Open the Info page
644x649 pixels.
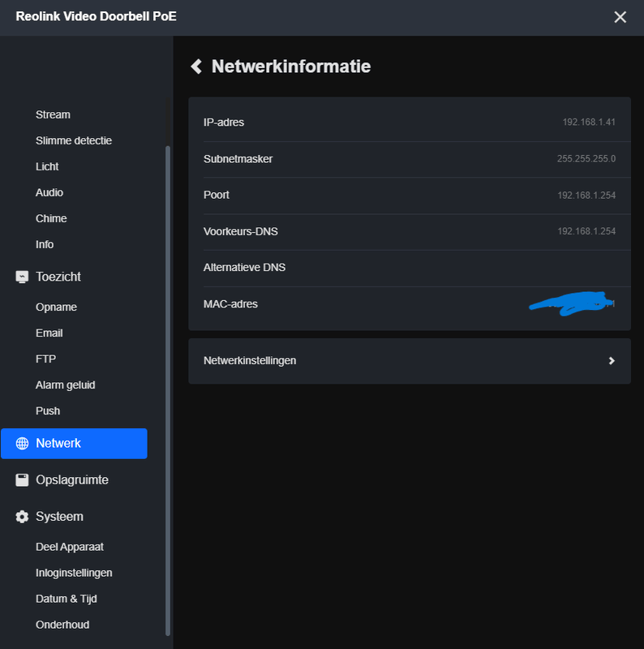click(44, 244)
